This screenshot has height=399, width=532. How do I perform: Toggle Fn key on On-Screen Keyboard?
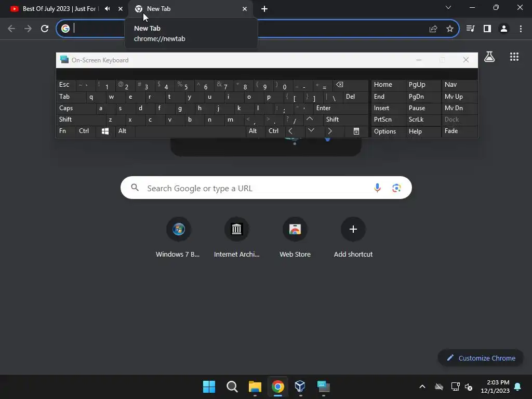(x=66, y=131)
